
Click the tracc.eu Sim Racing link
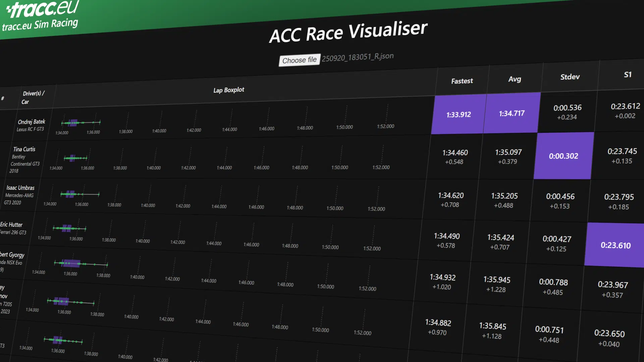(40, 24)
